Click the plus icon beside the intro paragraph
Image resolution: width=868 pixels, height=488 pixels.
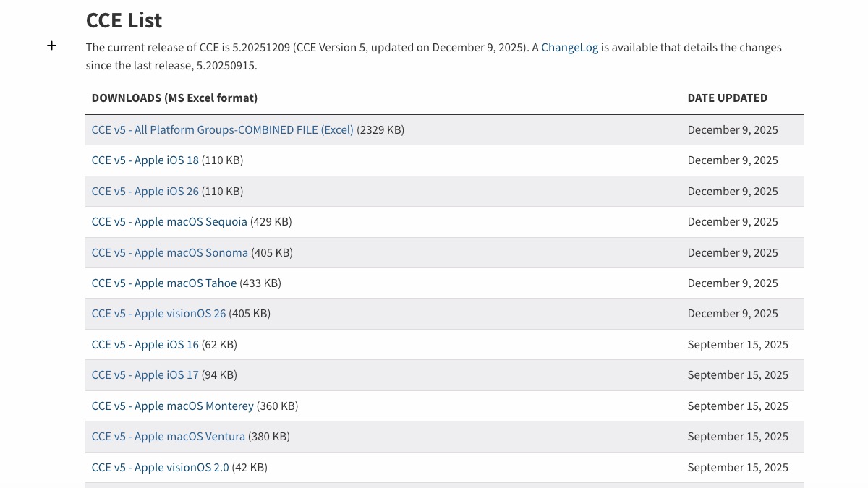pos(51,46)
